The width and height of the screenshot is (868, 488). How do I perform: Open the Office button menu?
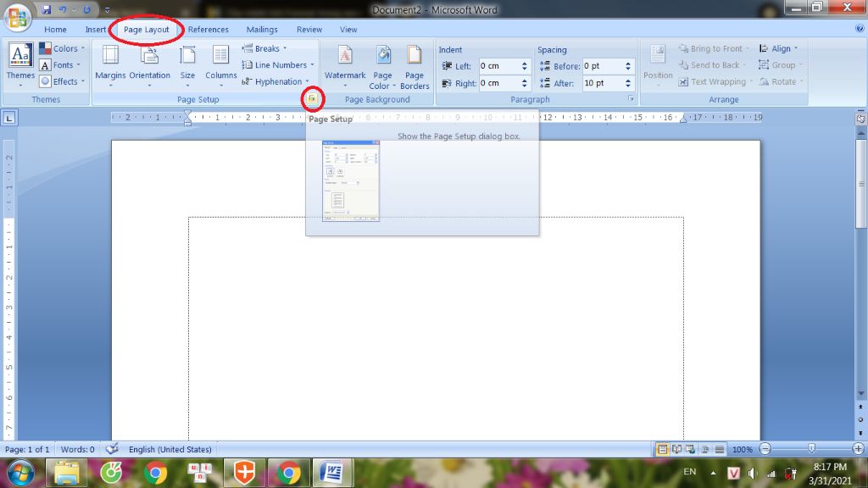tap(17, 17)
